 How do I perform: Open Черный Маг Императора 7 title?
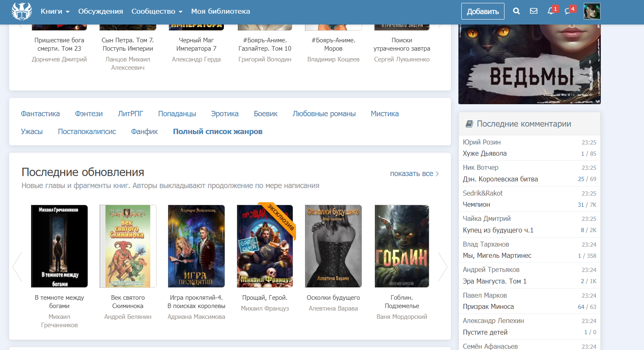(x=196, y=44)
